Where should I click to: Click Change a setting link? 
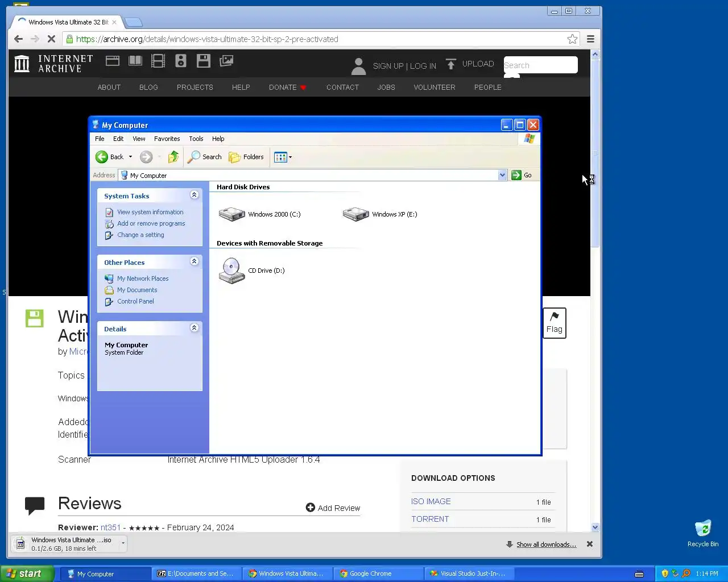click(140, 235)
